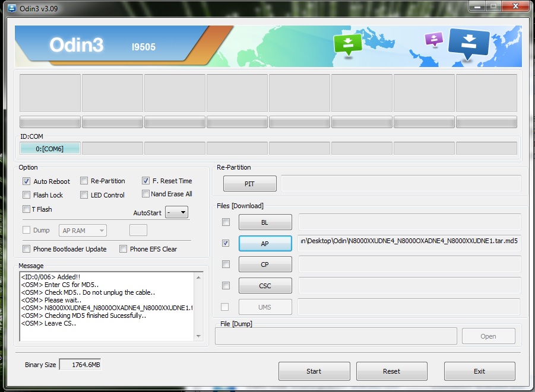Select the 0:[COM6] port box
The width and height of the screenshot is (535, 392).
(x=50, y=149)
